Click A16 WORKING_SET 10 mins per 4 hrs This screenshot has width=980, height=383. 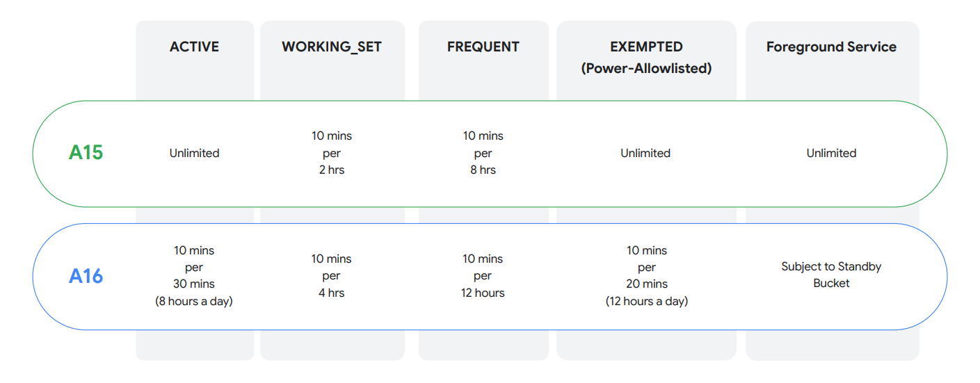[x=332, y=276]
